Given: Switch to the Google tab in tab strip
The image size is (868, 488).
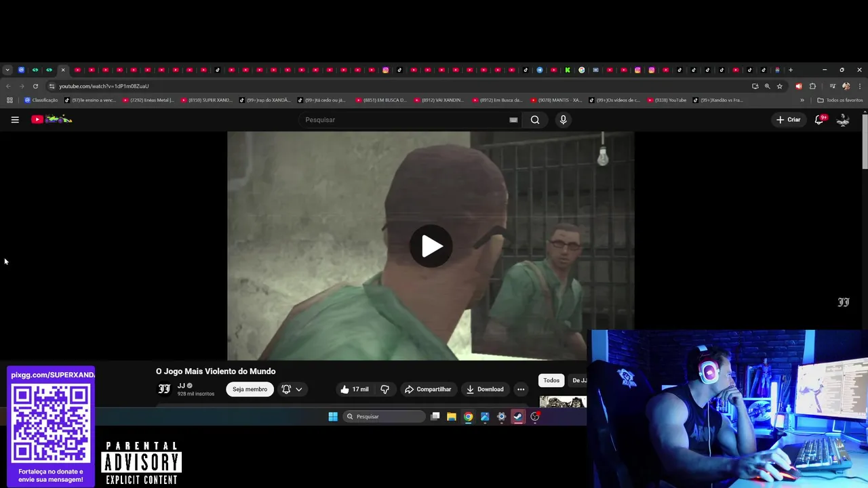Looking at the screenshot, I should coord(582,70).
